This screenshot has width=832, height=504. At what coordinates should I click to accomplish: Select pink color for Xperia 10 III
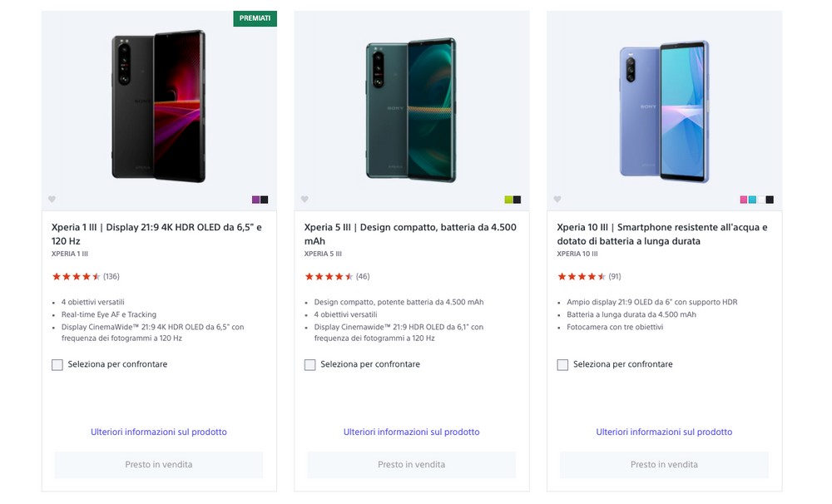[x=744, y=200]
